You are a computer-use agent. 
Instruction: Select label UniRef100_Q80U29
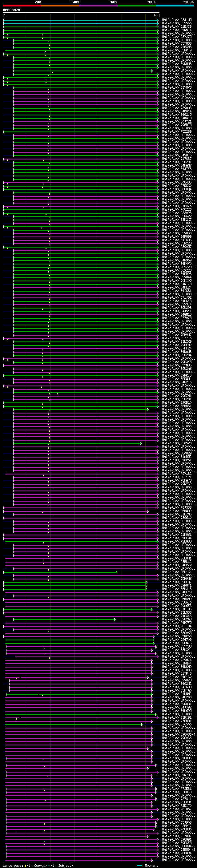coord(177,454)
